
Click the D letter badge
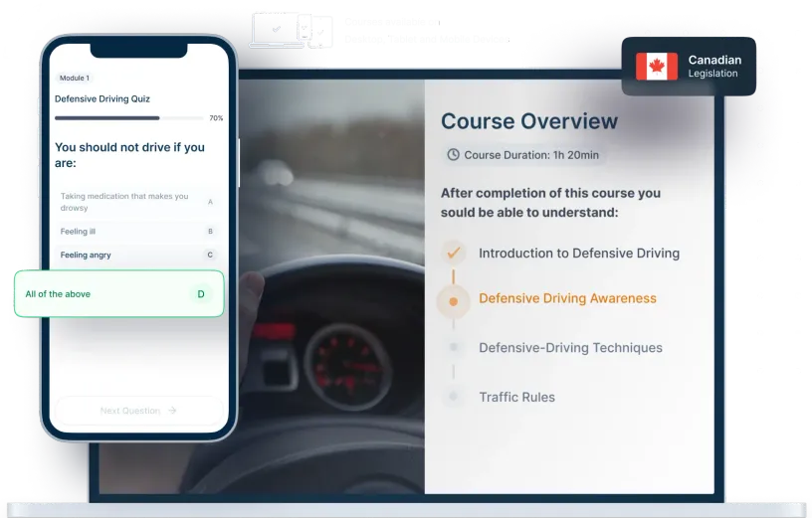coord(201,294)
